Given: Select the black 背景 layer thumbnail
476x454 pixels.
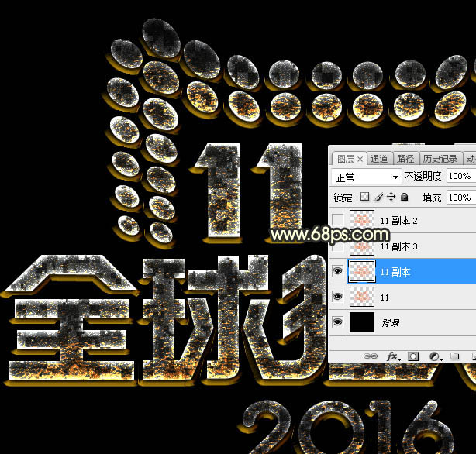Looking at the screenshot, I should click(x=362, y=322).
